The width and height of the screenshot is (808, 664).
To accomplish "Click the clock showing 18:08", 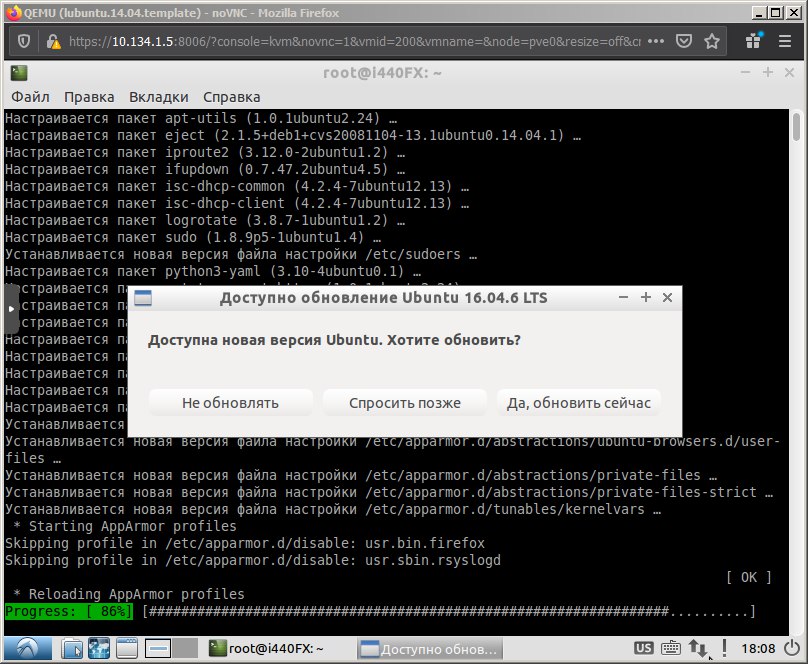I will pos(758,649).
